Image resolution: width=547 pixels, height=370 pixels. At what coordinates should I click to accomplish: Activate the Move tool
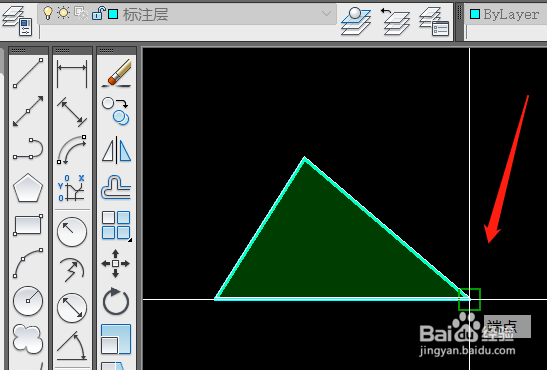[x=115, y=263]
